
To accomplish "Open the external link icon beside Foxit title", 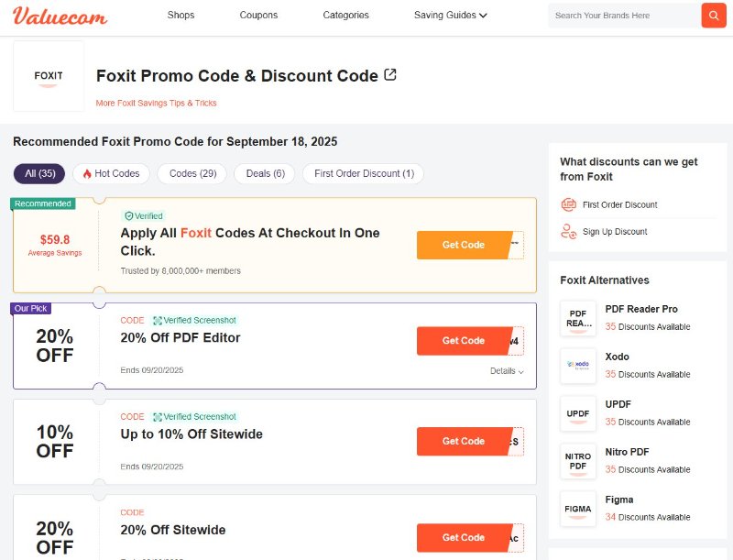I will 390,74.
